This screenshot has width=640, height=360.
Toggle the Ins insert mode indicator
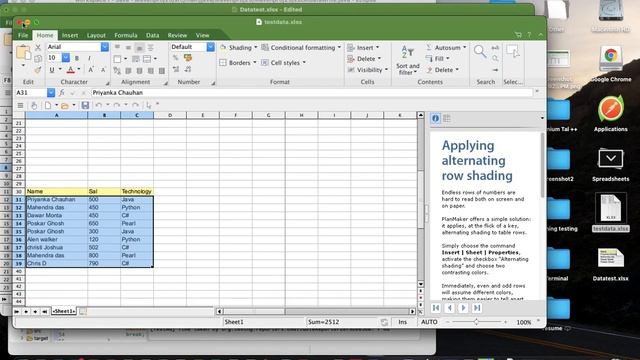coord(402,322)
